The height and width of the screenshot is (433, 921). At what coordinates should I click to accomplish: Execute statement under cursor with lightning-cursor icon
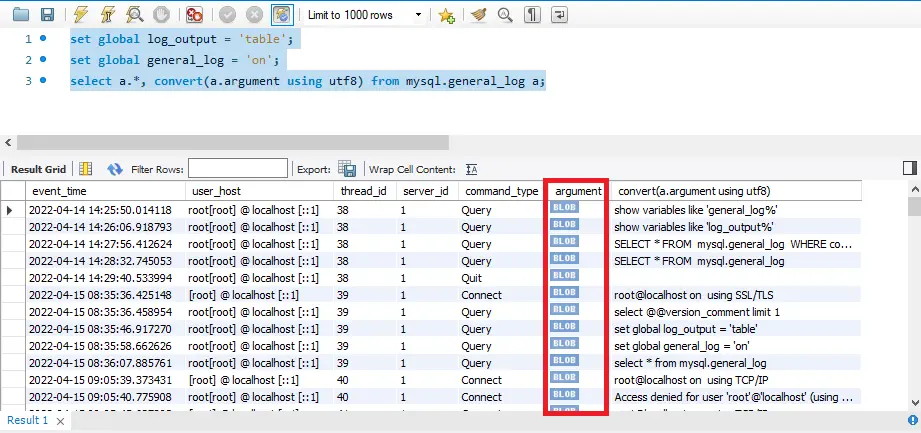click(108, 15)
